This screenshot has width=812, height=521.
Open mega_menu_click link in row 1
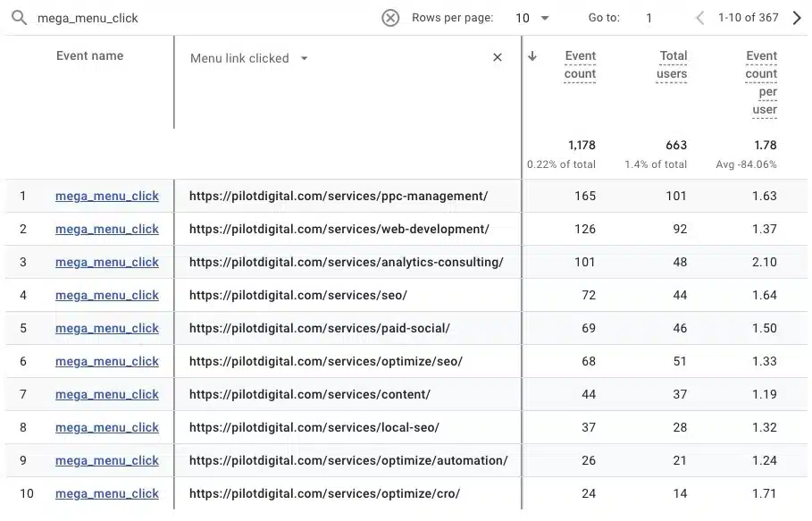(x=107, y=197)
